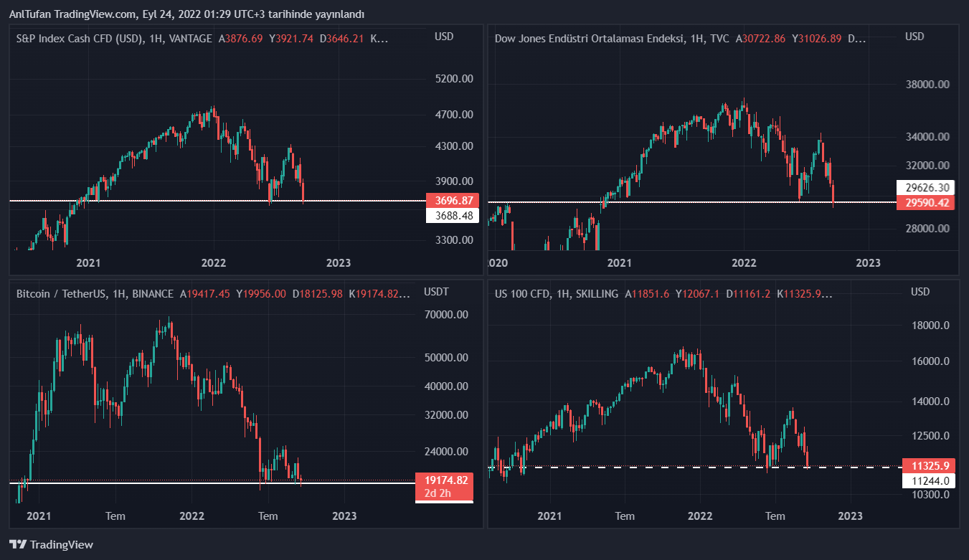Screen dimensions: 969x560
Task: Open the USDT currency selector on Bitcoin chart
Action: coord(436,292)
